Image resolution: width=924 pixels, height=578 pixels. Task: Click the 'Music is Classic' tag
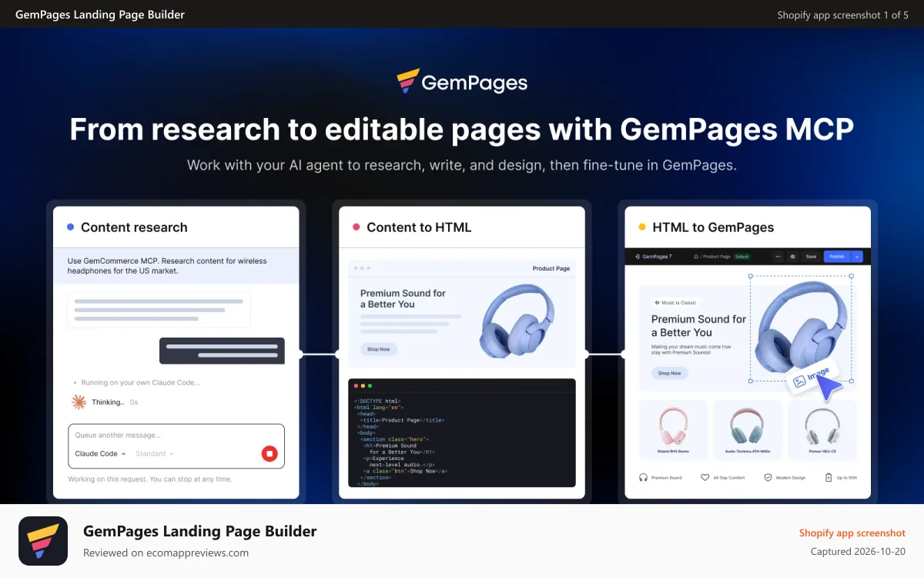click(675, 303)
